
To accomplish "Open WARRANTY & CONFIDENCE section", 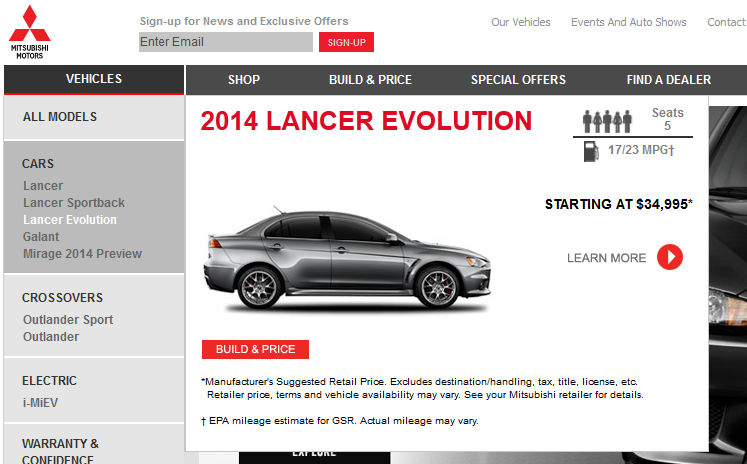I will (x=61, y=451).
